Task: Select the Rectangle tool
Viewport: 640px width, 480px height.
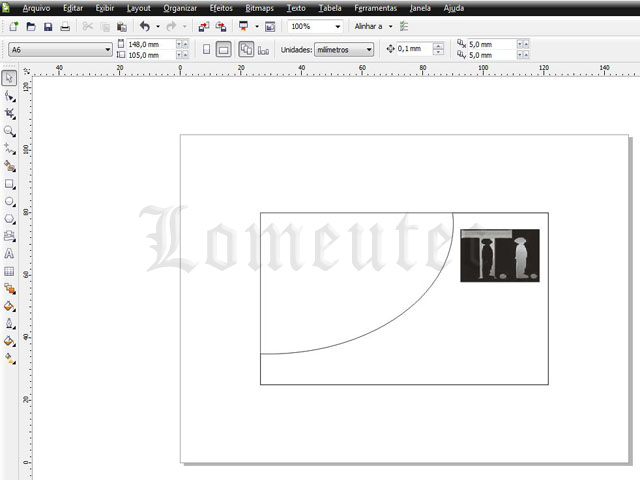Action: click(x=9, y=184)
